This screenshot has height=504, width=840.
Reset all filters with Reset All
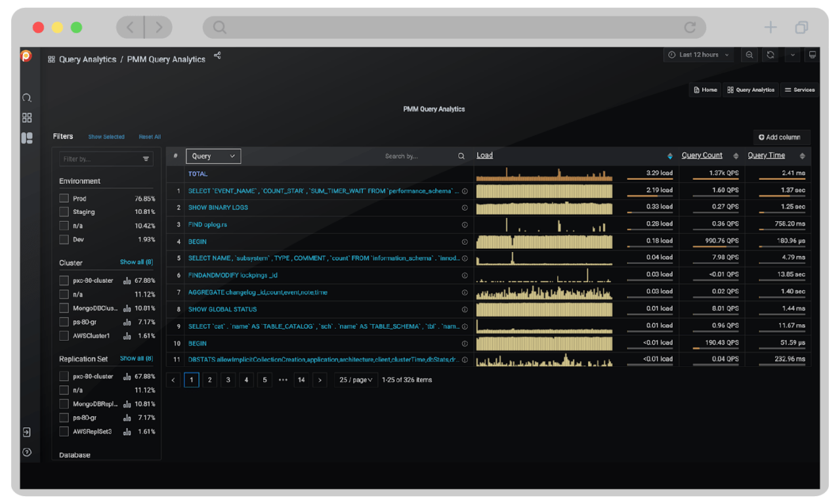point(150,136)
